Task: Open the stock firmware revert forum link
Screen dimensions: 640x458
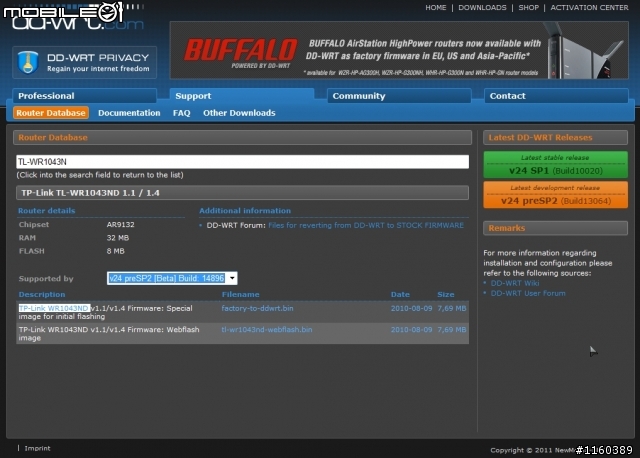Action: (366, 225)
